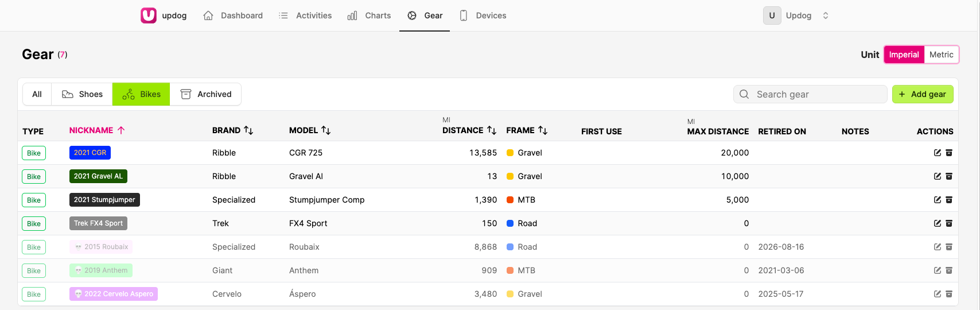Edit the Trek FX4 Sport bike

click(938, 223)
